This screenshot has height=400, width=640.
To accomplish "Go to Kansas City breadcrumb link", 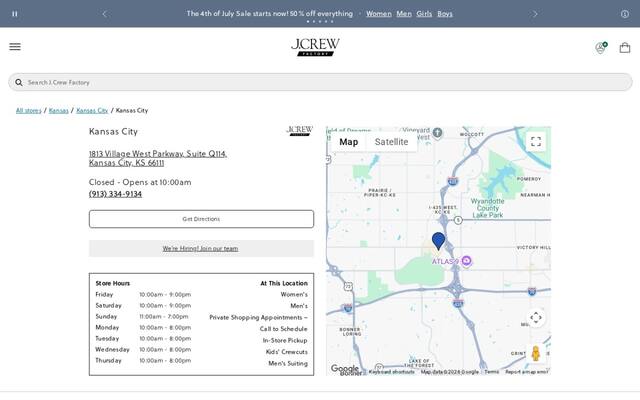I will pos(92,111).
